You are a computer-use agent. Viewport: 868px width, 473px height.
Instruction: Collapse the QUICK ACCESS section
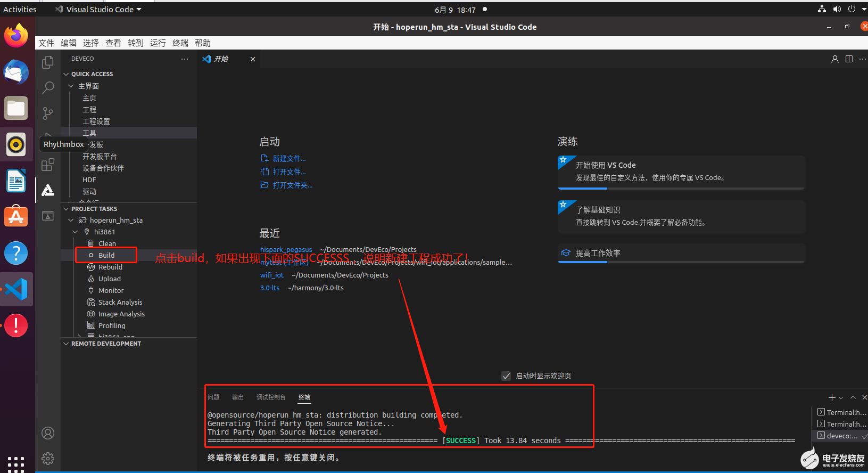tap(67, 74)
